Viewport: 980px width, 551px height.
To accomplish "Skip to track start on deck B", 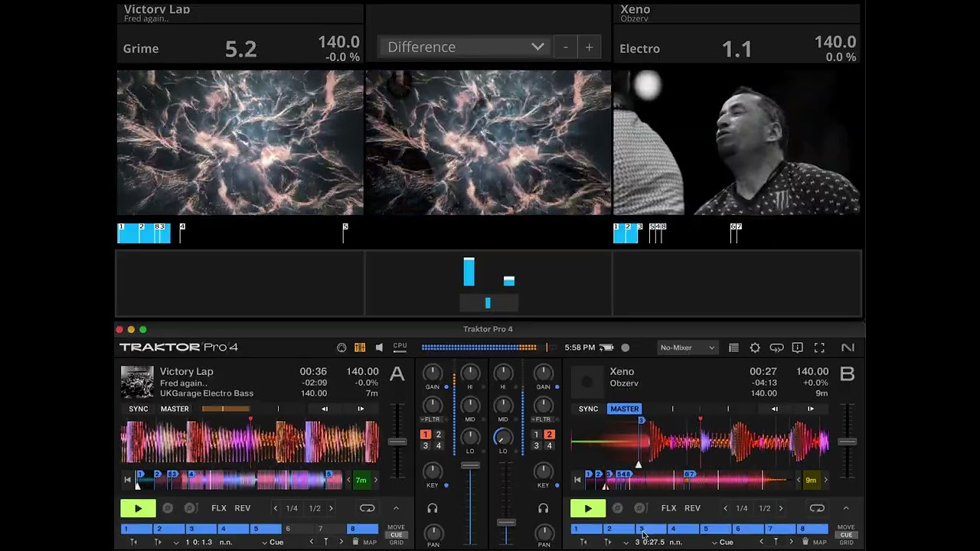I will pyautogui.click(x=577, y=480).
